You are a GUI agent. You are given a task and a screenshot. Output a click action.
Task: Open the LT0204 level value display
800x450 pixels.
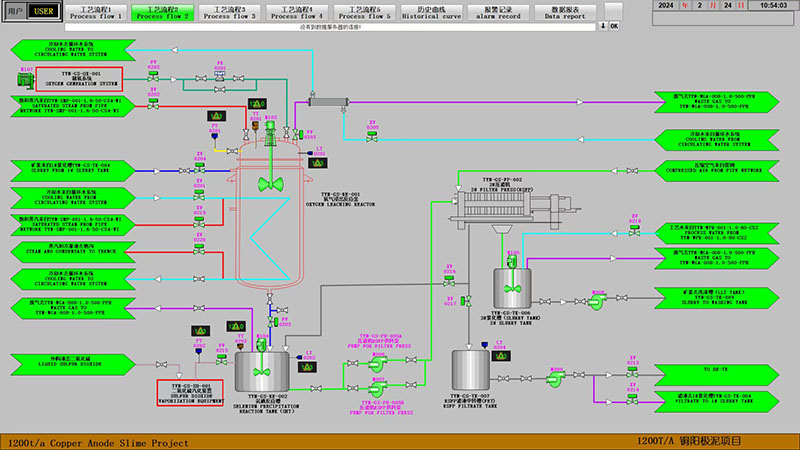click(501, 356)
